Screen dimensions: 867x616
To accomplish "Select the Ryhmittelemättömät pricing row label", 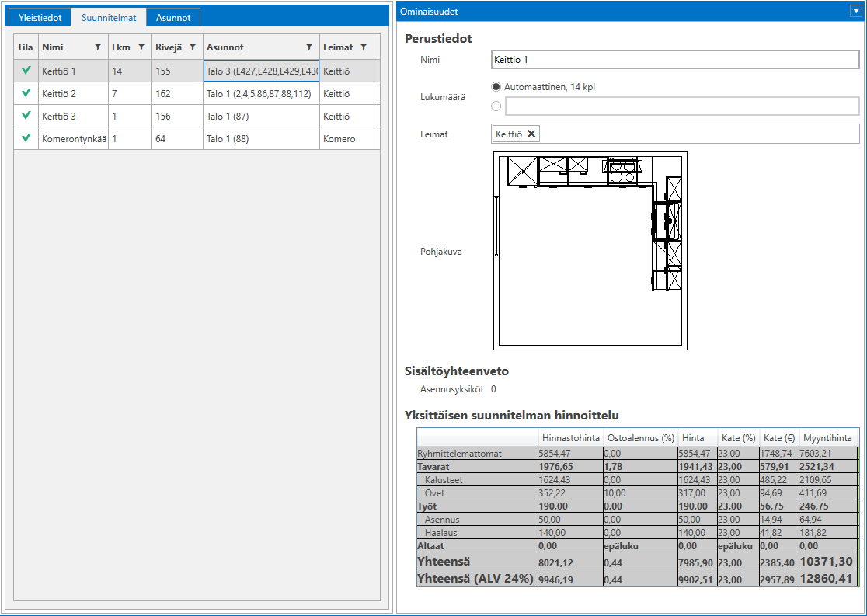I will [459, 454].
